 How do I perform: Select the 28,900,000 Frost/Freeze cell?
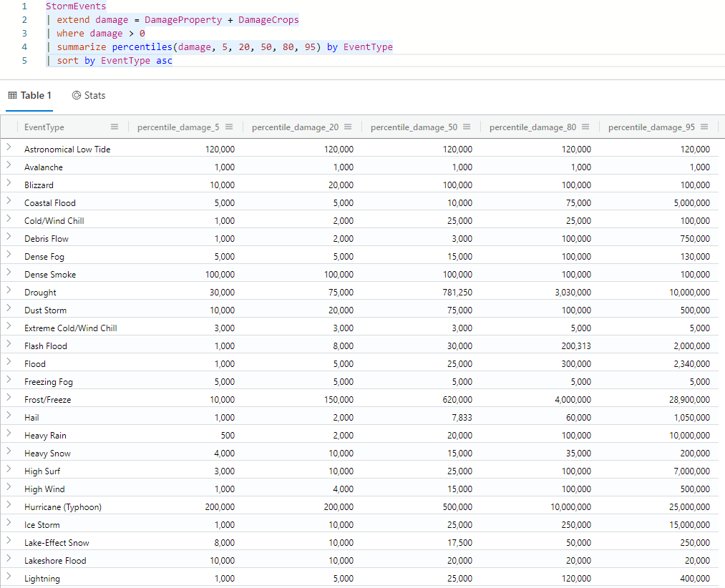tap(689, 399)
